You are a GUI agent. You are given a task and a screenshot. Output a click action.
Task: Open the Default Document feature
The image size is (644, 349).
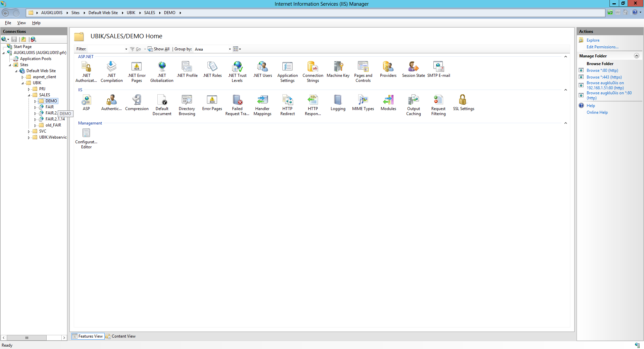(162, 102)
